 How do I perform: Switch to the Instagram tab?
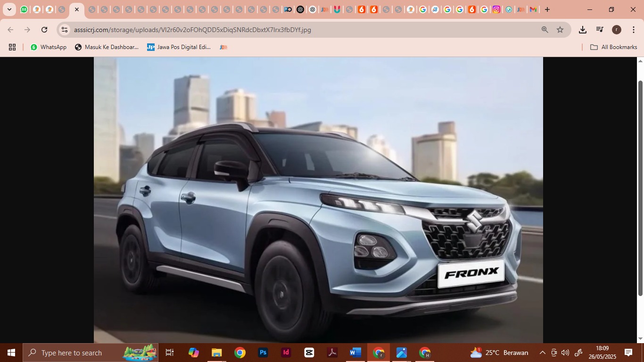point(496,9)
